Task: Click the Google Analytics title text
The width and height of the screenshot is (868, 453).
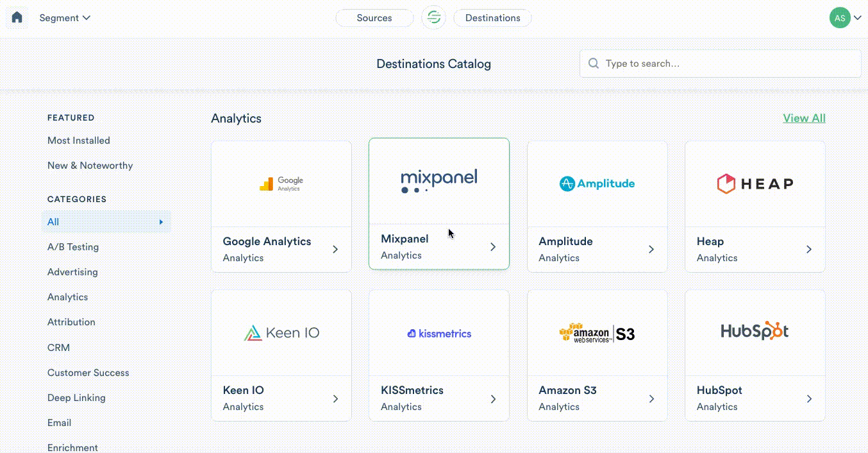Action: pos(267,241)
